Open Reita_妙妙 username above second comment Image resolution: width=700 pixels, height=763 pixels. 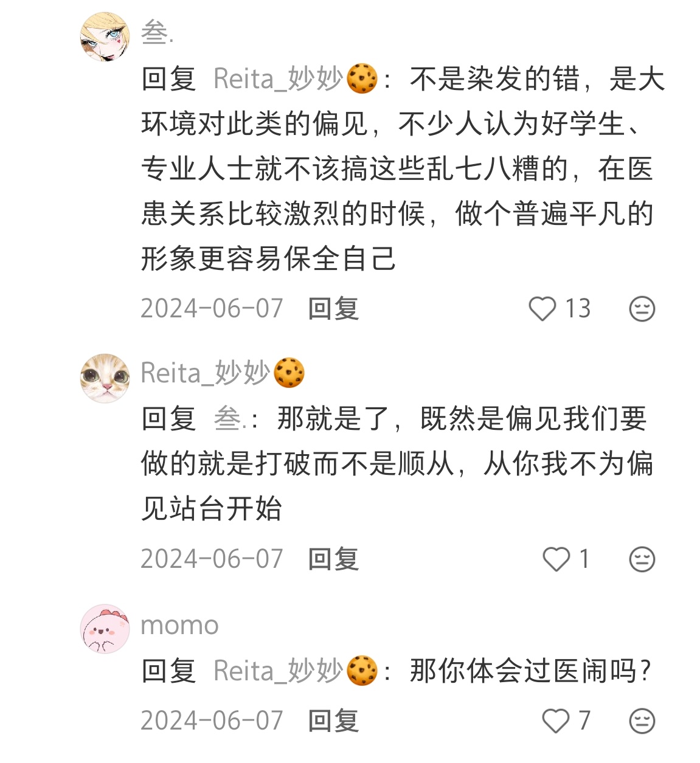223,373
